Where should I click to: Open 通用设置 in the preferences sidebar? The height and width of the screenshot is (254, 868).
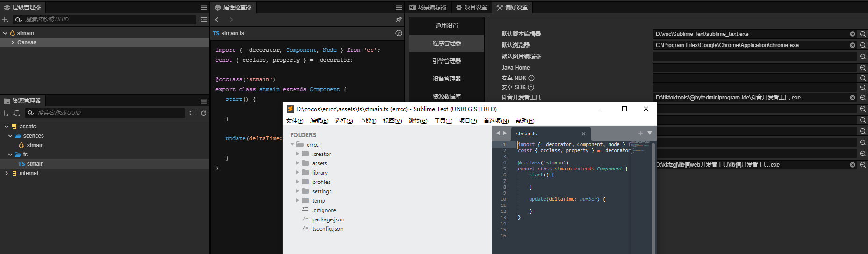[x=447, y=26]
